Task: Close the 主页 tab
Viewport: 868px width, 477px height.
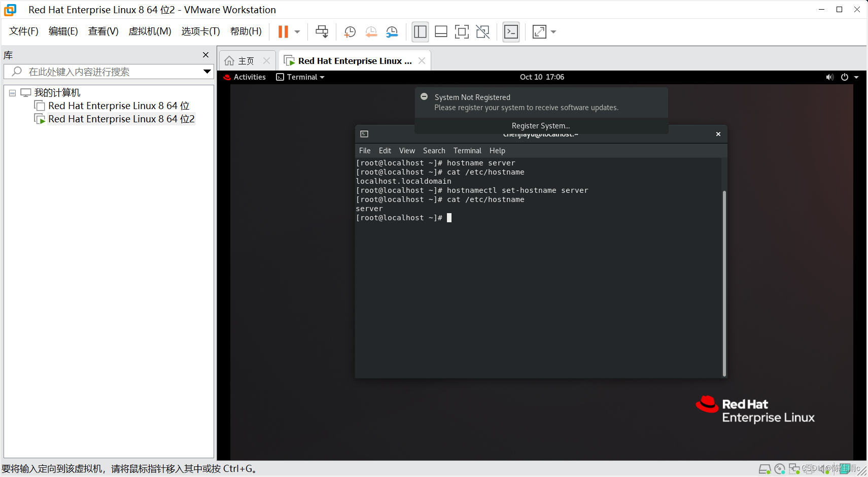Action: click(x=266, y=61)
